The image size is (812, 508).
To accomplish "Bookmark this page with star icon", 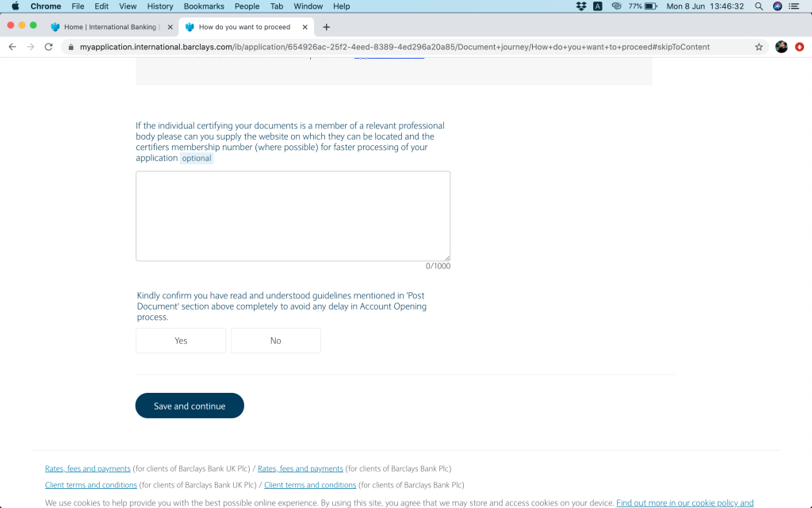I will pos(759,47).
